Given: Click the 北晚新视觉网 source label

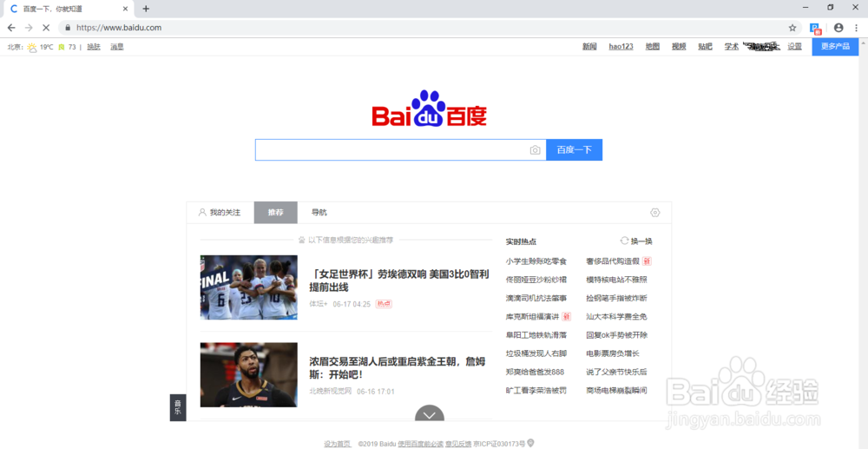Looking at the screenshot, I should coord(331,392).
